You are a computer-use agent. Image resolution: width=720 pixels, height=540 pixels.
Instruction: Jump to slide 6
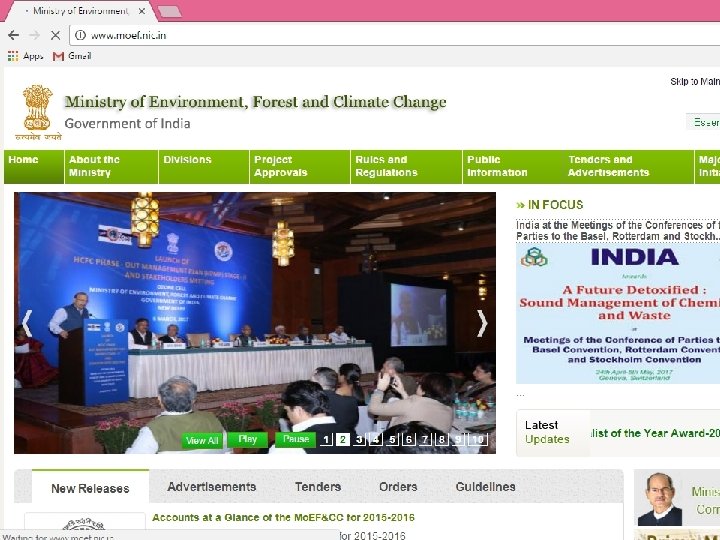pyautogui.click(x=409, y=439)
